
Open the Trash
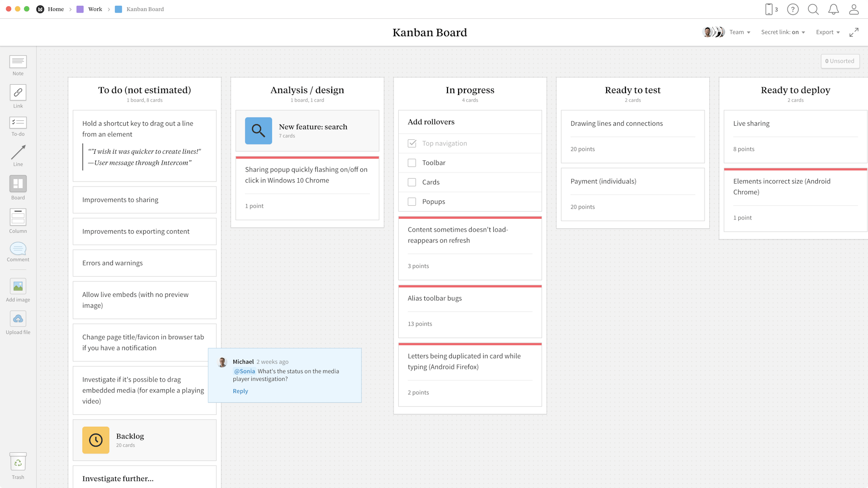(x=18, y=462)
